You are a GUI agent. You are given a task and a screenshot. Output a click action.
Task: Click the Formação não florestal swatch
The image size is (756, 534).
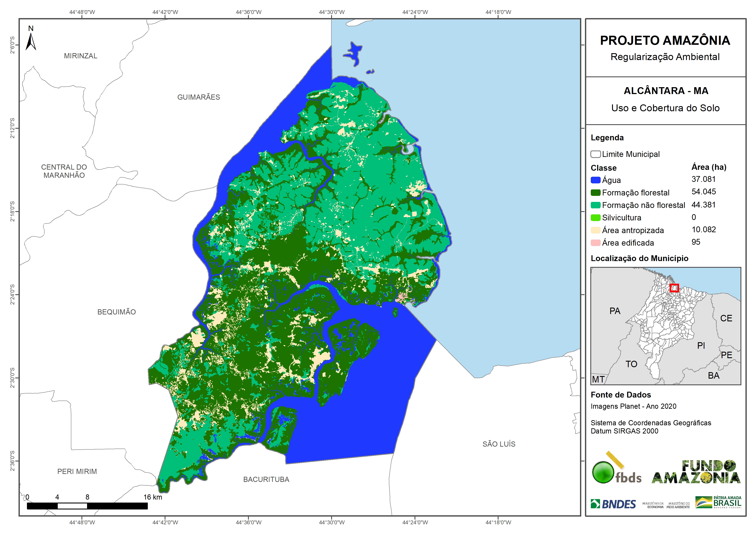coord(595,205)
